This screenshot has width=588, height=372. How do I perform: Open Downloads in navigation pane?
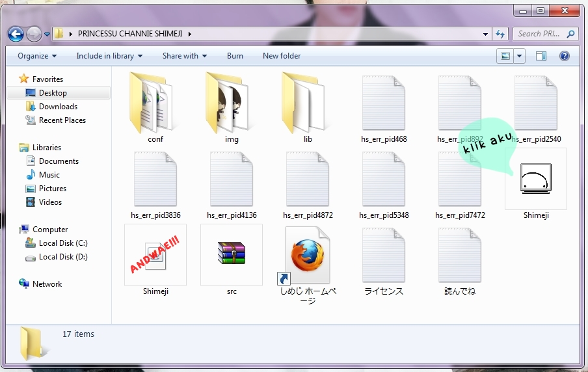pos(58,107)
